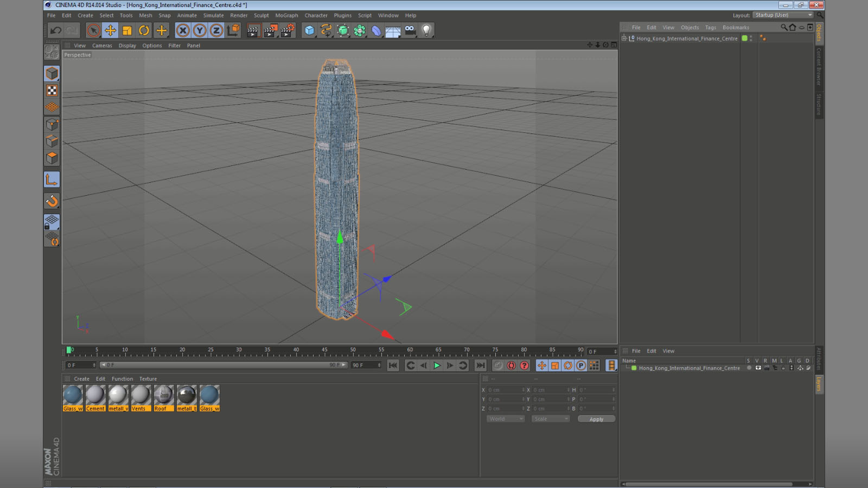Enable Polygons mode in left palette
868x488 pixels.
click(x=52, y=158)
